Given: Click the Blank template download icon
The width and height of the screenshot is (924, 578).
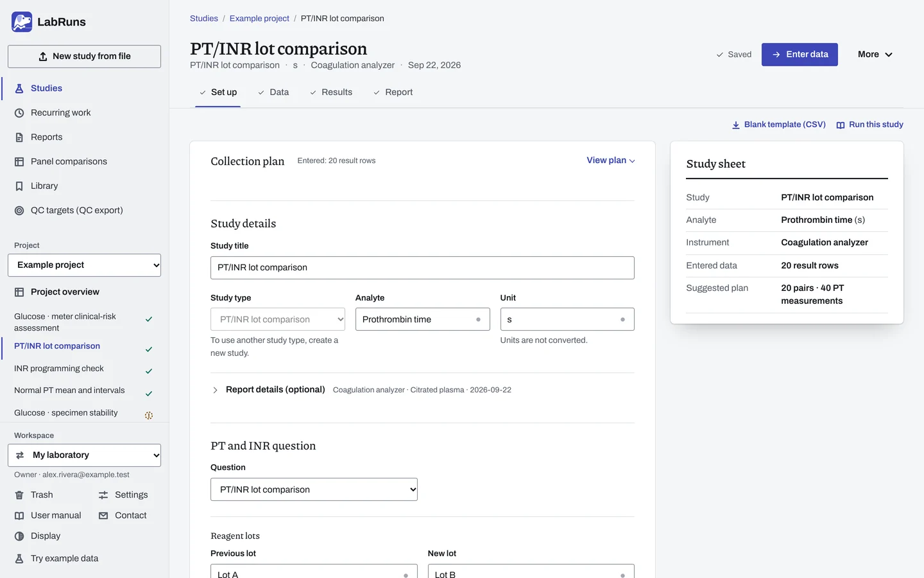Looking at the screenshot, I should (736, 125).
